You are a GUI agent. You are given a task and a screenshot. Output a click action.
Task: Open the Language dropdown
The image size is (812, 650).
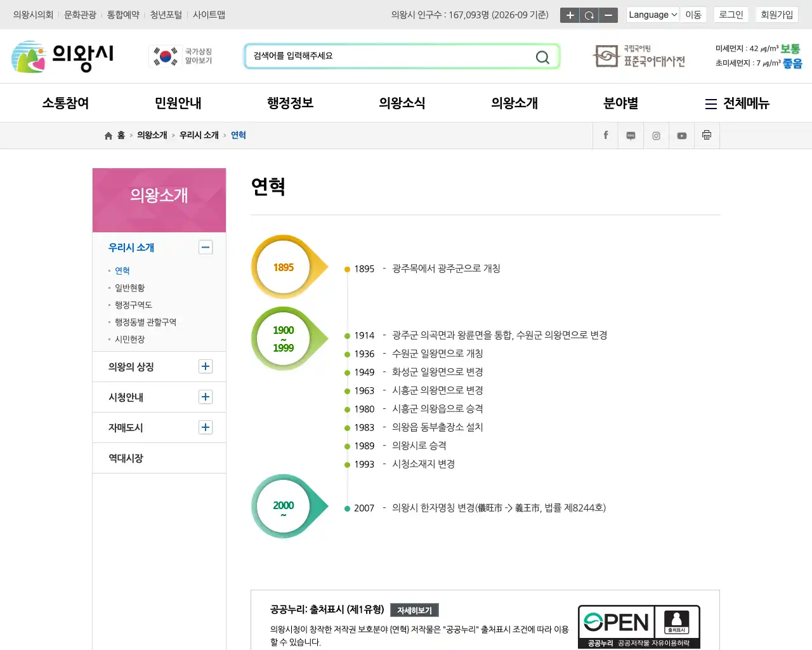click(653, 15)
